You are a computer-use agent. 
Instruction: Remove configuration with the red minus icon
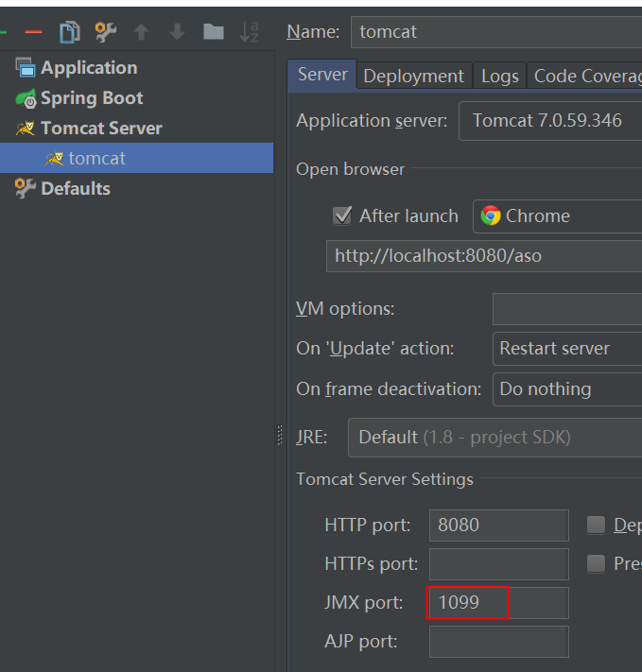pos(33,32)
